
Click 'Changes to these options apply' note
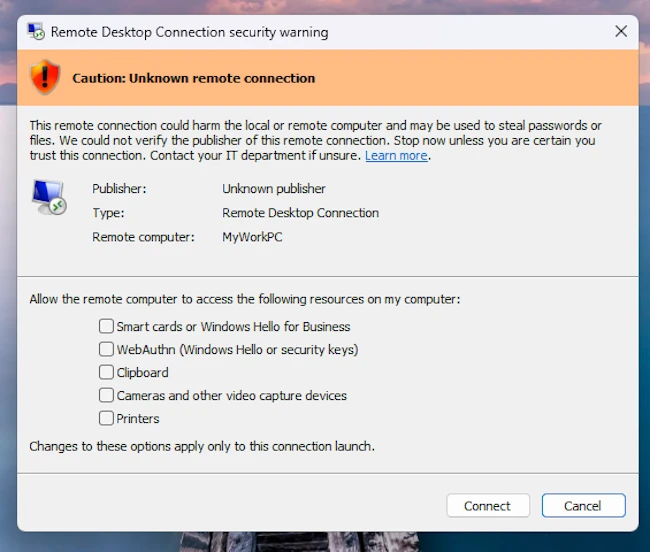coord(202,446)
